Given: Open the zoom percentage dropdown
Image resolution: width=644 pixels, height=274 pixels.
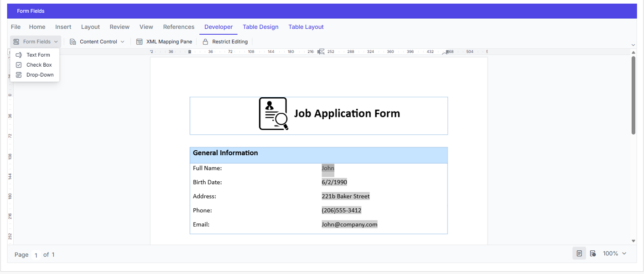Looking at the screenshot, I should [x=614, y=253].
